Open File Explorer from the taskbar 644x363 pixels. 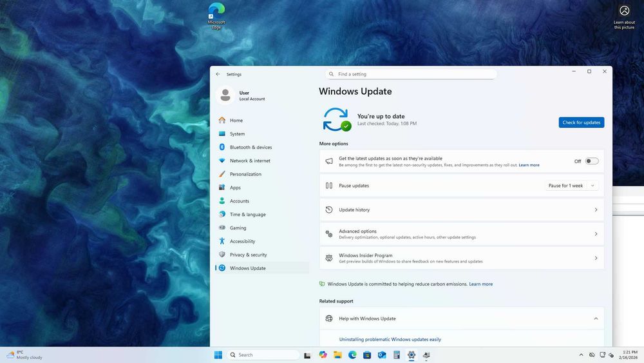coord(337,355)
